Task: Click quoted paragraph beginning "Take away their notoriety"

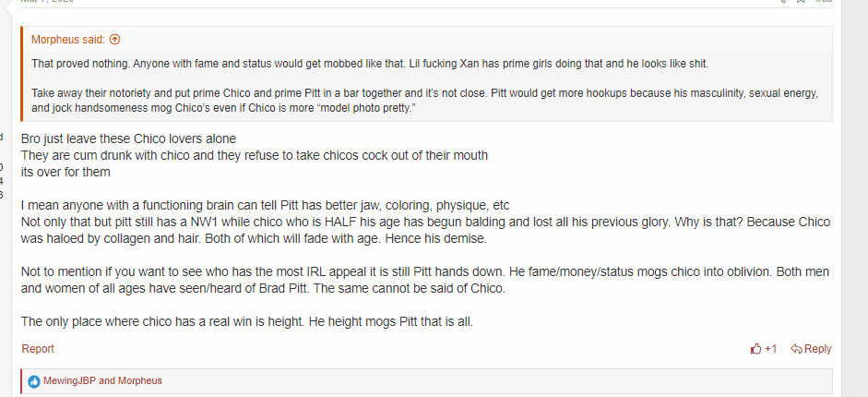Action: tap(424, 101)
